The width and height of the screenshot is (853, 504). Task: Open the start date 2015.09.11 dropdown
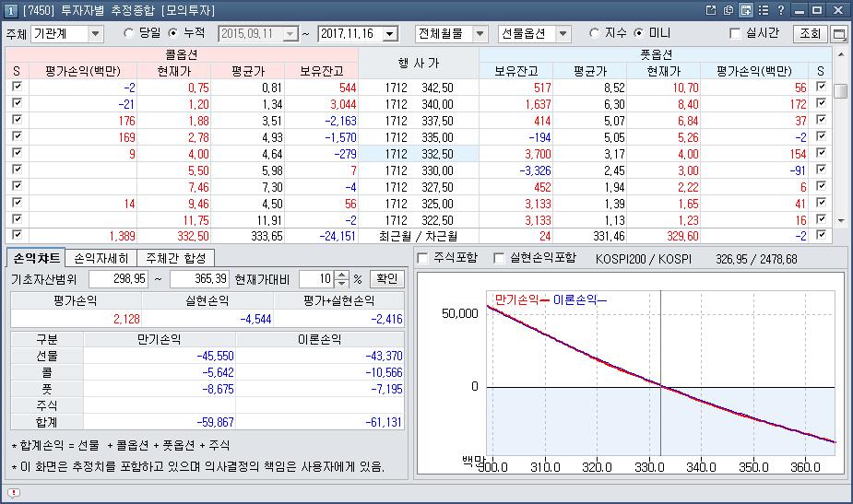tap(290, 34)
